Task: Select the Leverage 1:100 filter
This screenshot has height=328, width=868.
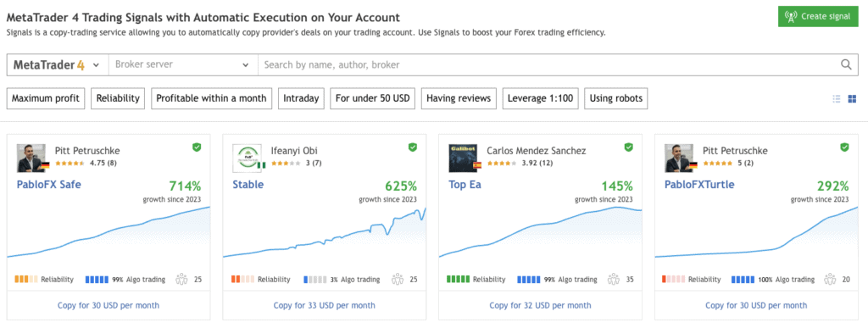Action: pos(541,98)
